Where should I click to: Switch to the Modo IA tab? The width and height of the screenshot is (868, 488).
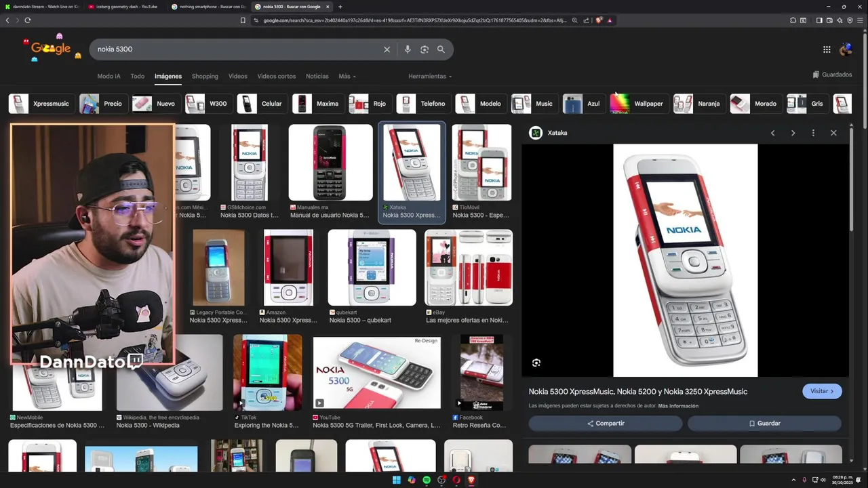(x=108, y=77)
